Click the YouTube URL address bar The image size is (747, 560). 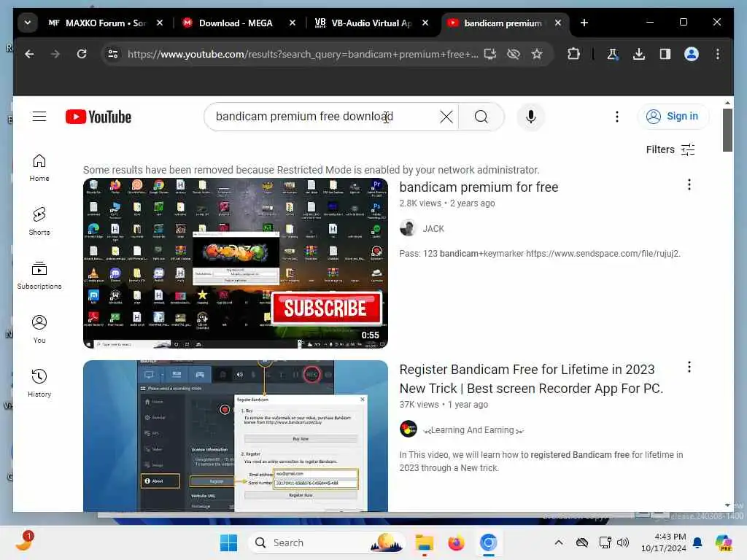pos(302,54)
